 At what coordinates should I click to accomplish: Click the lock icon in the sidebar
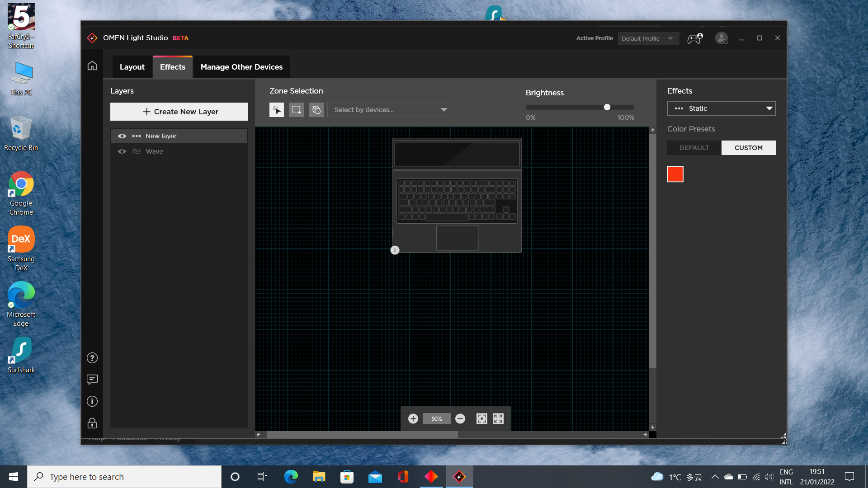tap(92, 423)
